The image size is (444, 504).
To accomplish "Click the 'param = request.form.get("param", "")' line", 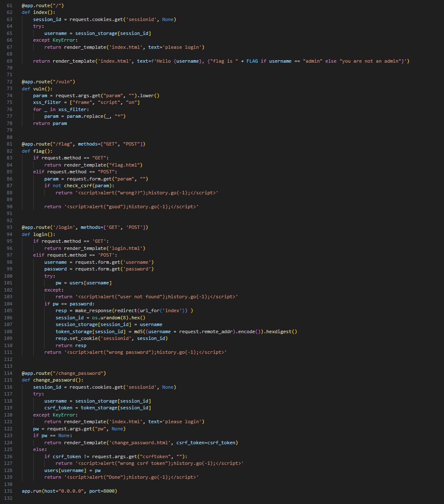I will [x=96, y=179].
